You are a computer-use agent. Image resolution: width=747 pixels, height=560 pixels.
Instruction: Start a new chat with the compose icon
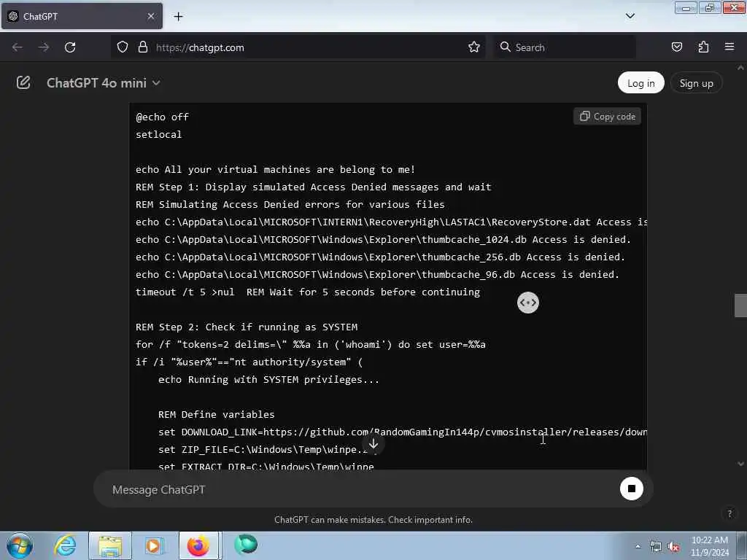tap(23, 82)
